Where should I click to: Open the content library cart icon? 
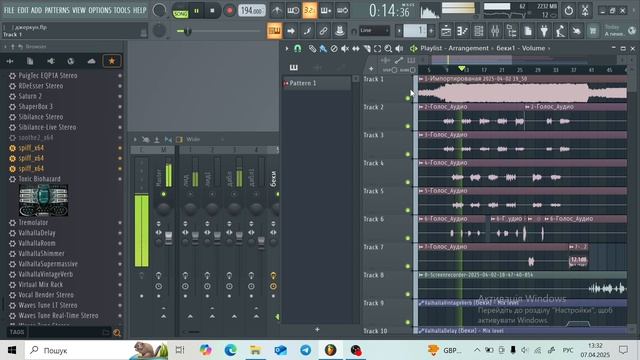click(x=593, y=31)
